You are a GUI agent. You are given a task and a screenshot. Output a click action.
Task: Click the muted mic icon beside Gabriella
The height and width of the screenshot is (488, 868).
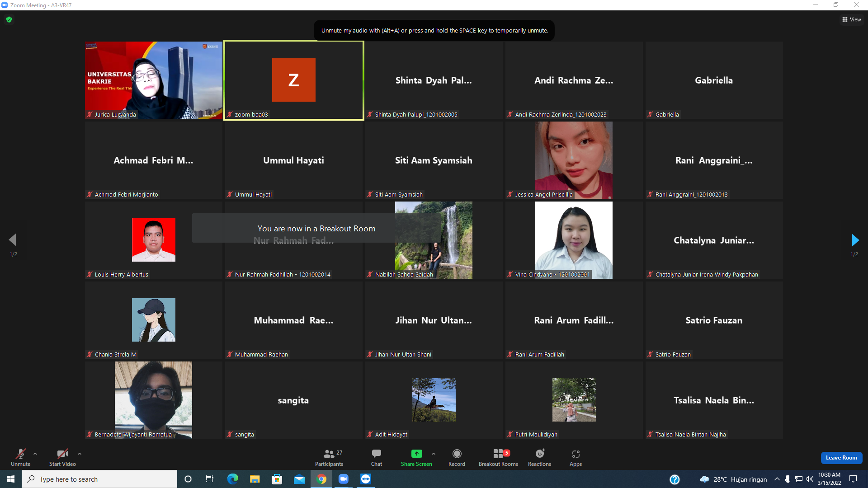coord(650,115)
